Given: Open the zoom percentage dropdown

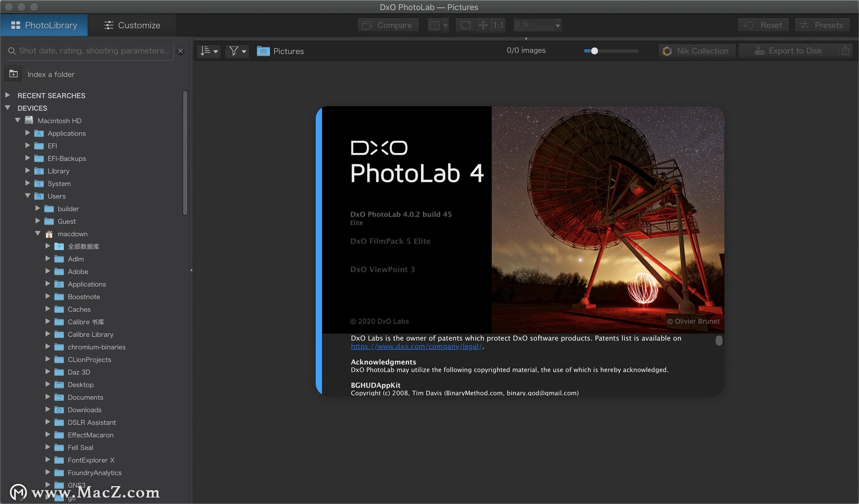Looking at the screenshot, I should click(x=557, y=25).
